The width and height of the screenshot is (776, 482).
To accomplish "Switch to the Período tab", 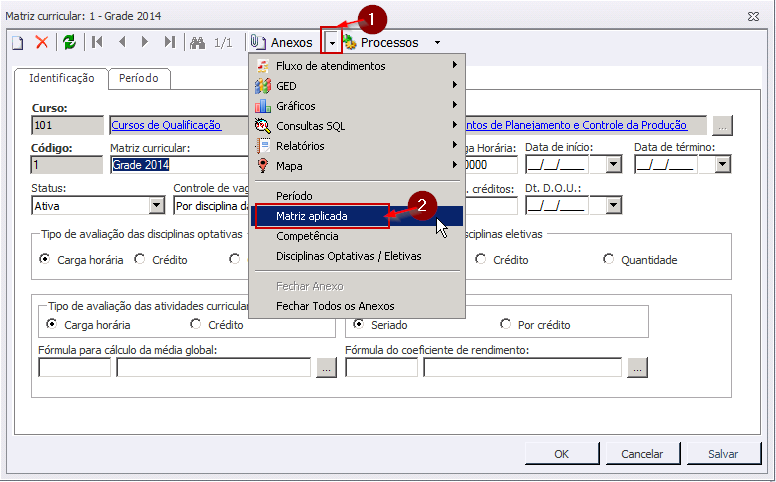I will [138, 78].
